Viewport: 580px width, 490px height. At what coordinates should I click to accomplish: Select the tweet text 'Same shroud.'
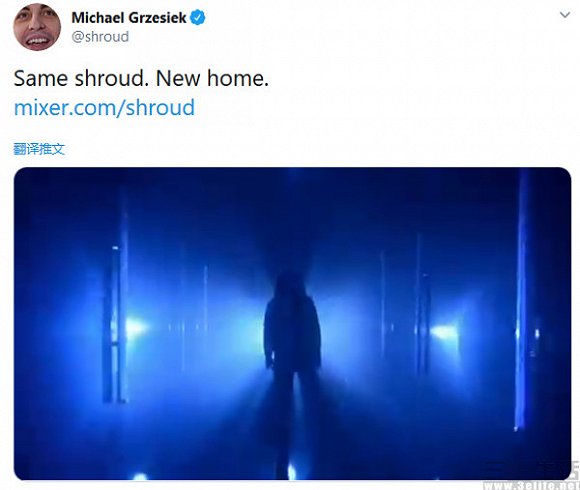click(x=79, y=78)
